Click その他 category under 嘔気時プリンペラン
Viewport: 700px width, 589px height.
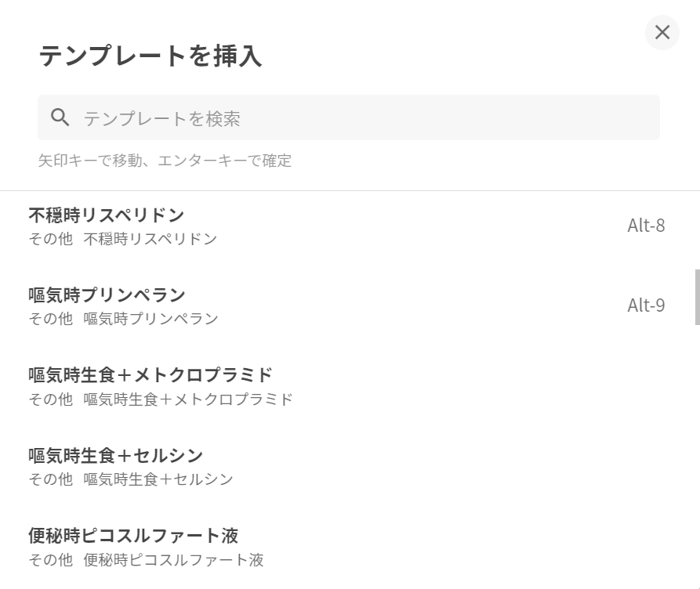pos(50,319)
